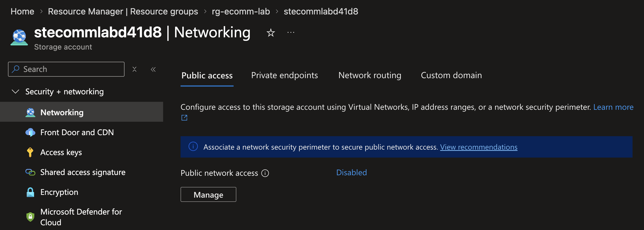
Task: Click the Access keys key icon
Action: pyautogui.click(x=30, y=152)
